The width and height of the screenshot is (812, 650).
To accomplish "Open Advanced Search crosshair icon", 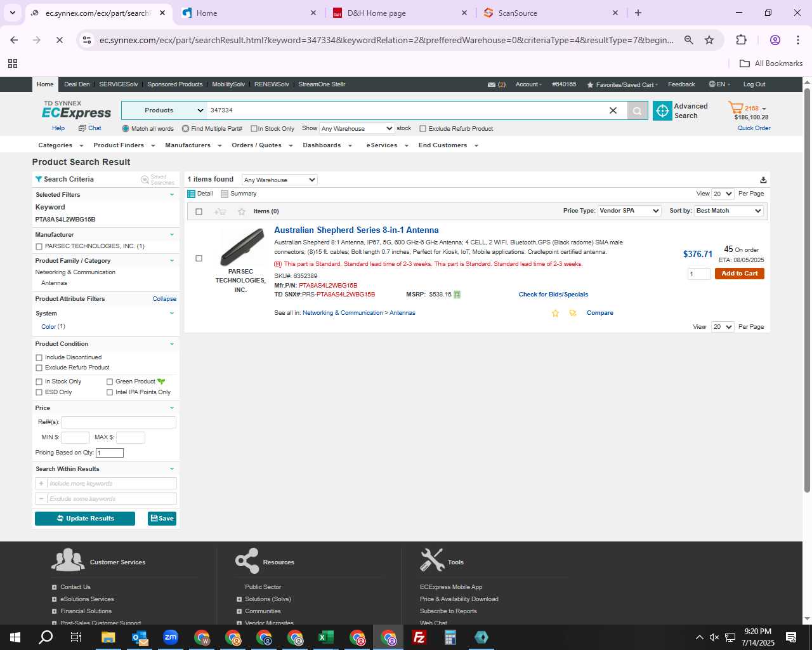I will [662, 110].
